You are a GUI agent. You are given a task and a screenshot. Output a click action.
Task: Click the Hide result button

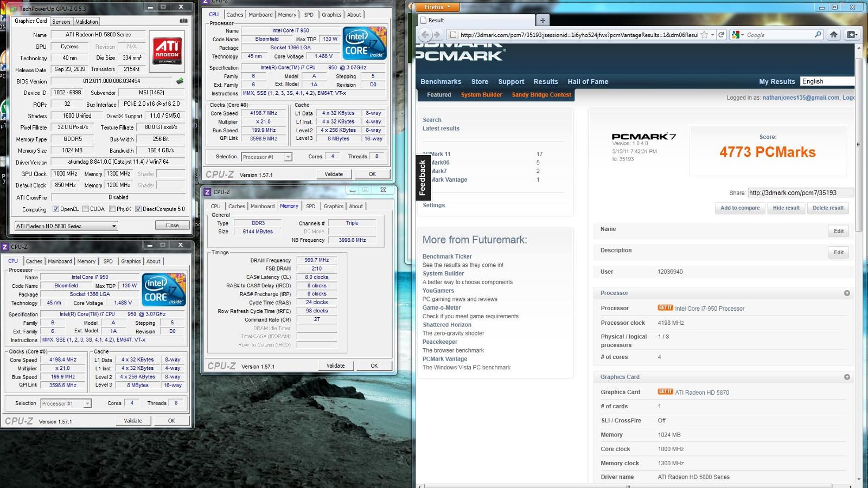[x=786, y=208]
